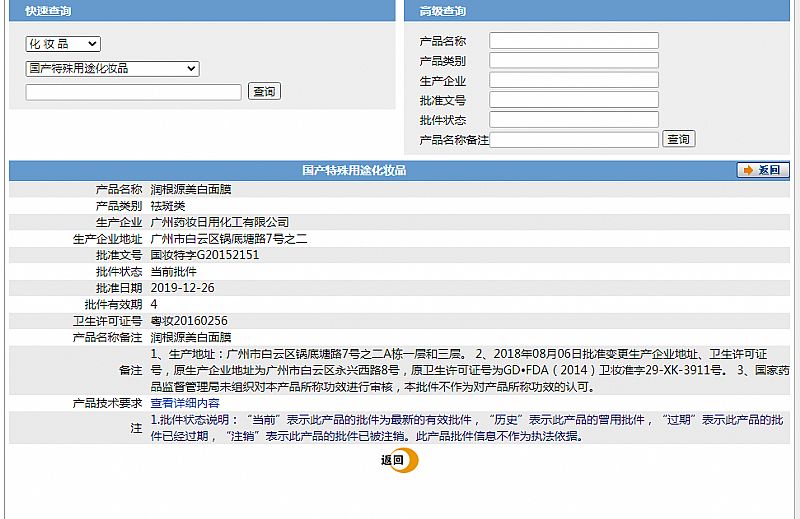This screenshot has width=800, height=519.
Task: Click the 返回 arrow button in table header
Action: click(x=763, y=171)
